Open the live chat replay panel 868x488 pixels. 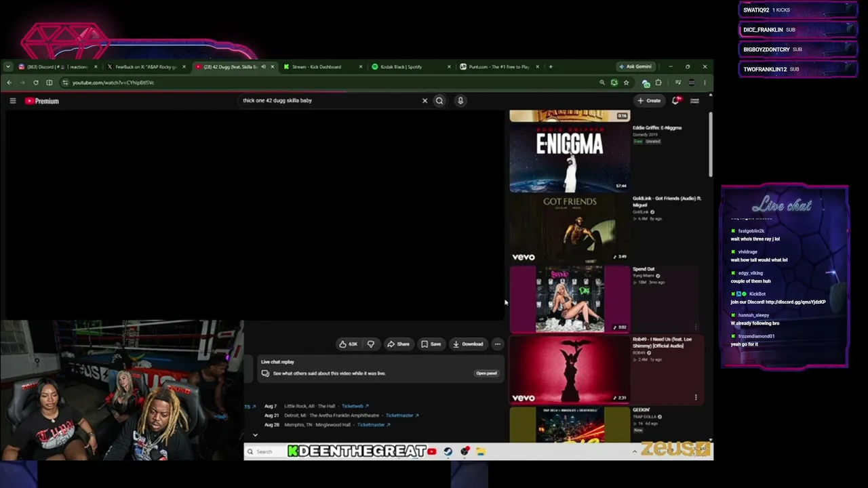pos(486,373)
